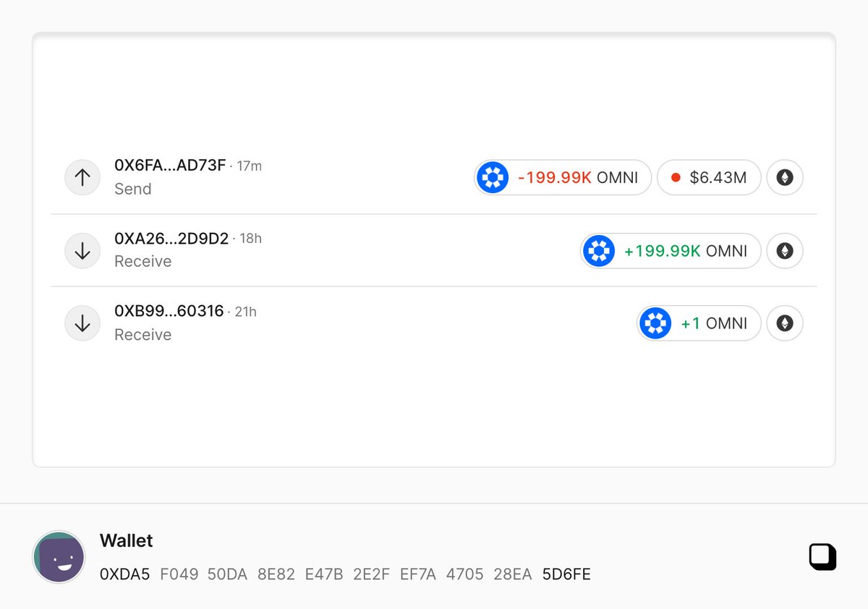The width and height of the screenshot is (868, 609).
Task: Click the upward Send arrow icon
Action: pyautogui.click(x=82, y=177)
